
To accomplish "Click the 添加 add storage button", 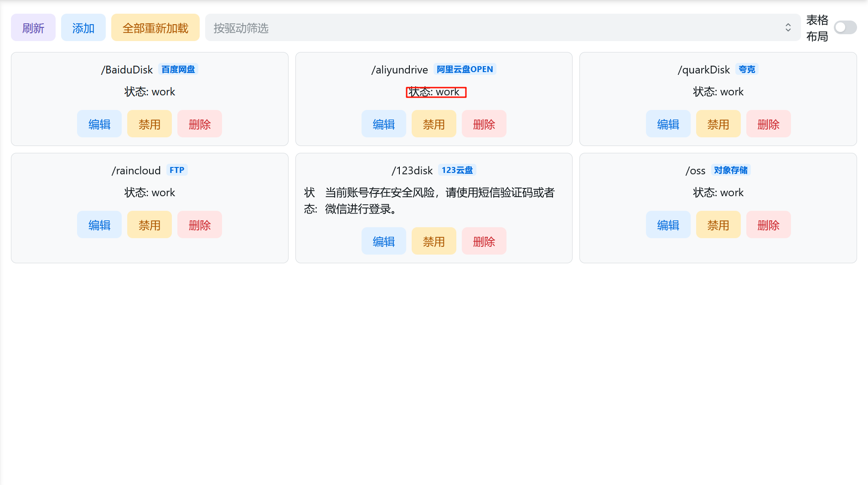I will click(83, 28).
